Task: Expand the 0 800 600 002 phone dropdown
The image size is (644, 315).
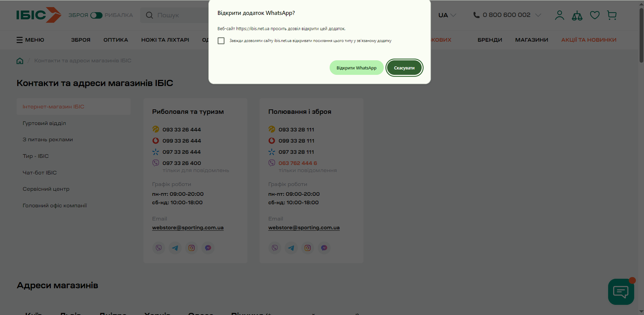Action: (538, 15)
